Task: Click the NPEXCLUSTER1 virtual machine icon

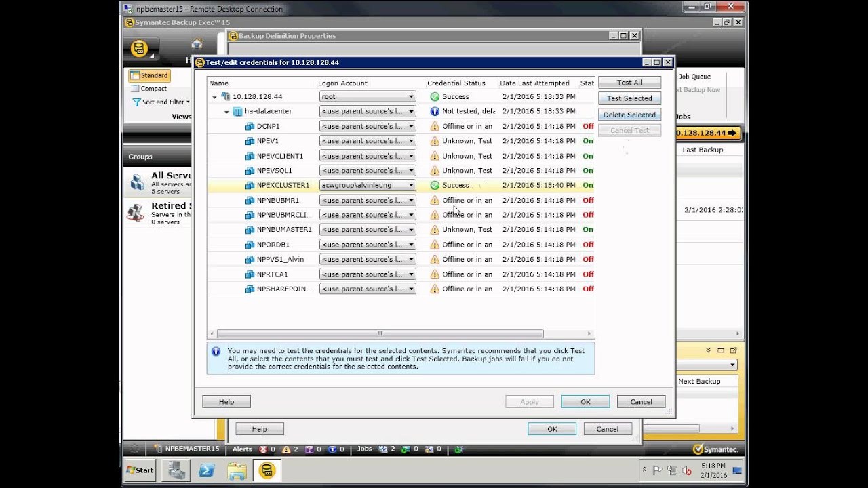Action: click(250, 186)
